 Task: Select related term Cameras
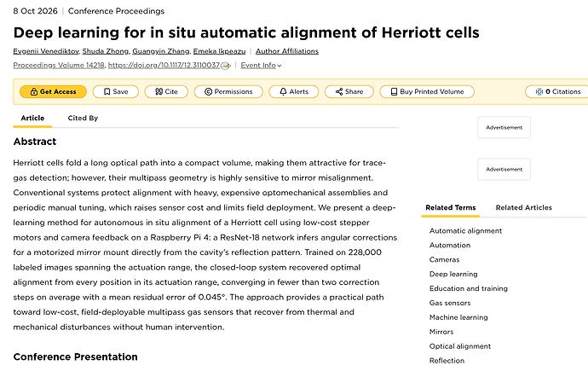444,259
